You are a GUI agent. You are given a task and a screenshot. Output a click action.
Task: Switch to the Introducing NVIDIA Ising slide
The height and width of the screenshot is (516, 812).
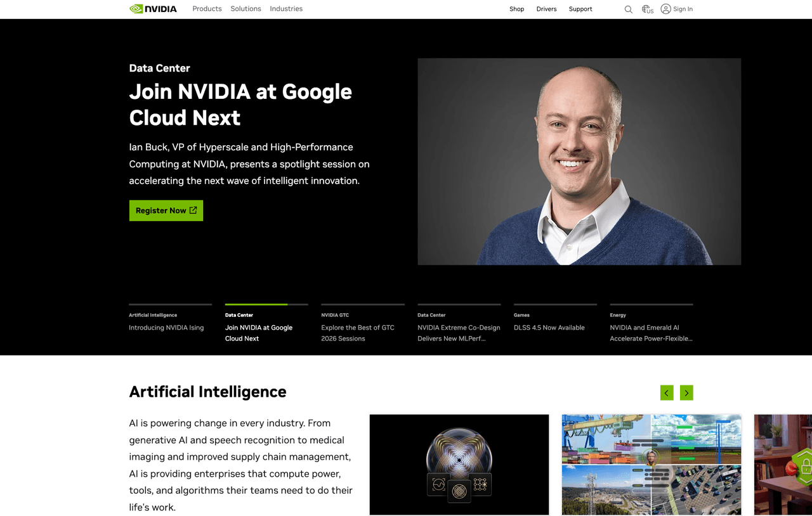coord(166,327)
